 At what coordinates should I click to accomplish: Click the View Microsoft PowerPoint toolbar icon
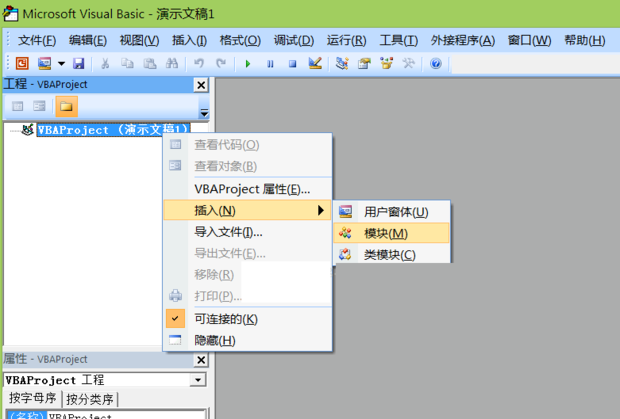[22, 63]
